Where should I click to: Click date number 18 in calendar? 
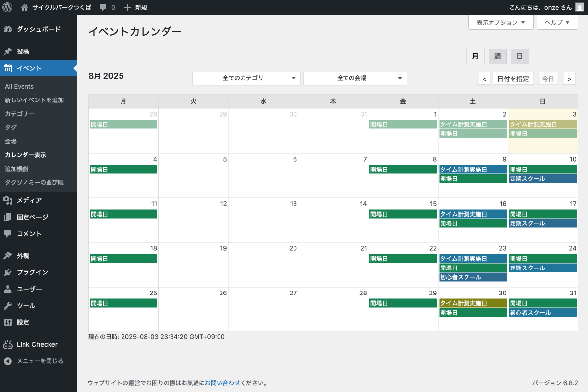153,248
